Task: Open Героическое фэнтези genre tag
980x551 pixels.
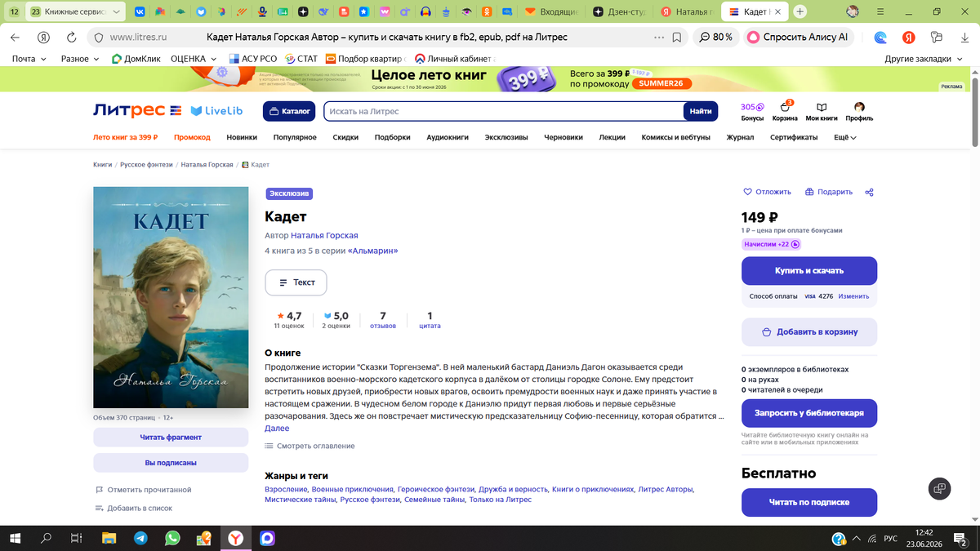Action: (436, 489)
